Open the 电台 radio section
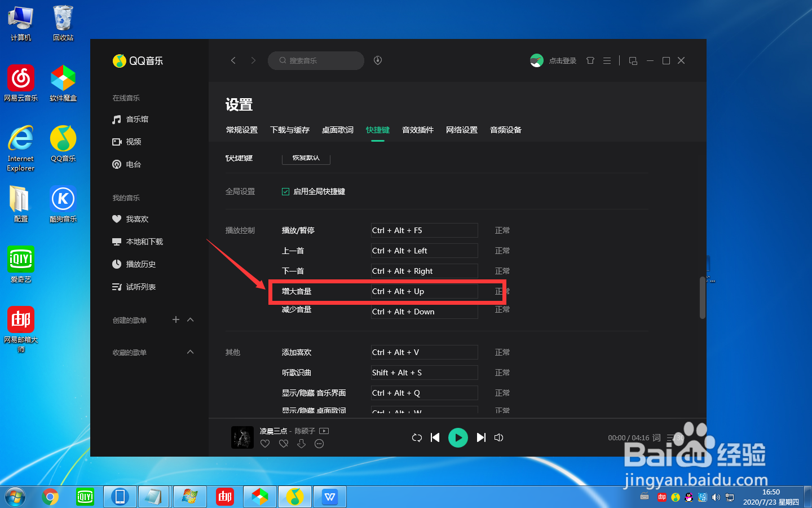The image size is (812, 508). click(127, 164)
